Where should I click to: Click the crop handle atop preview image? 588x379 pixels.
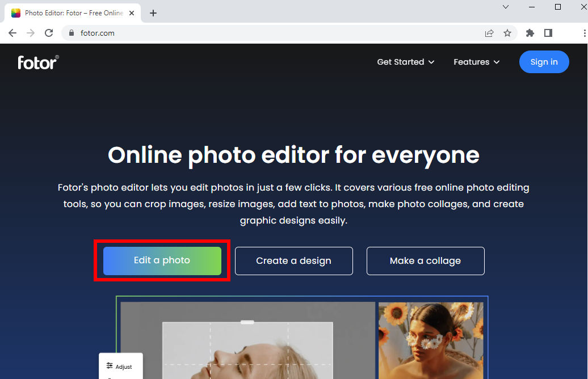[x=247, y=322]
